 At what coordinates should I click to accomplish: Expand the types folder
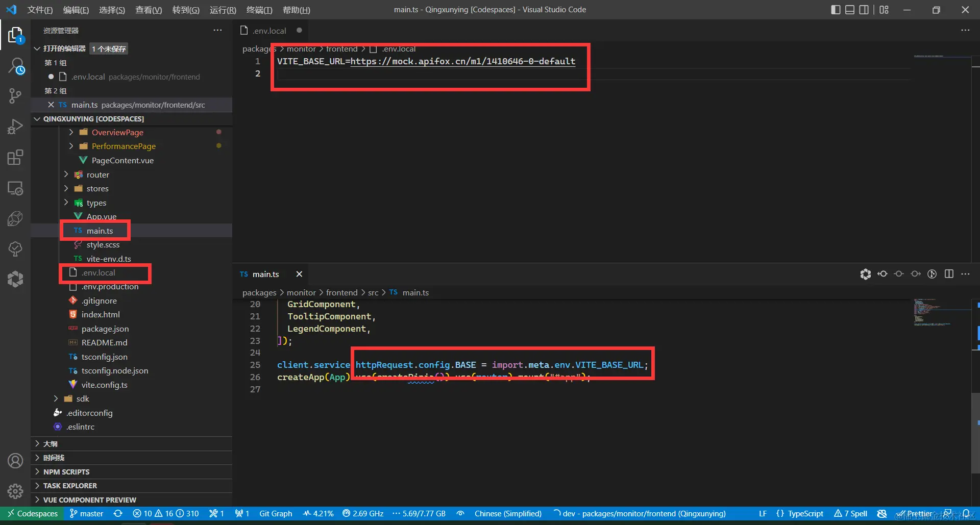click(x=66, y=203)
